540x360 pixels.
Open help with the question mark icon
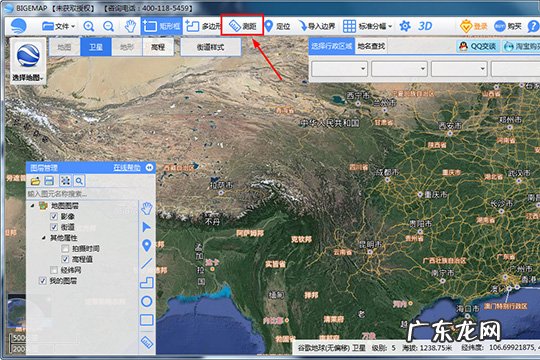click(533, 26)
